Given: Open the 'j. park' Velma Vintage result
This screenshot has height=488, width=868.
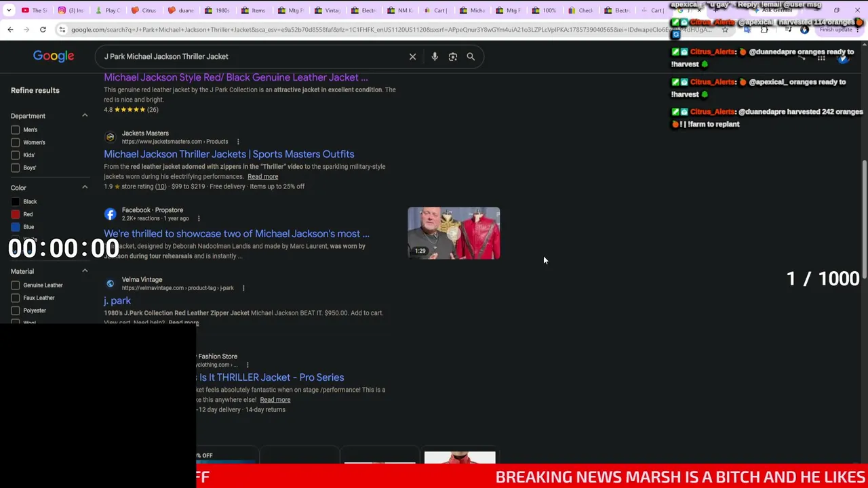Looking at the screenshot, I should 117,301.
